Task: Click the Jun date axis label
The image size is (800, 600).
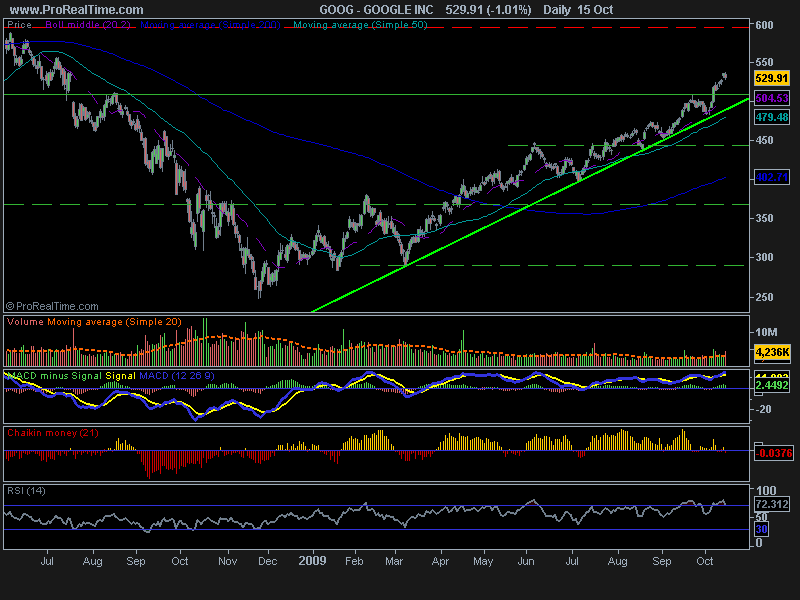Action: pos(526,561)
